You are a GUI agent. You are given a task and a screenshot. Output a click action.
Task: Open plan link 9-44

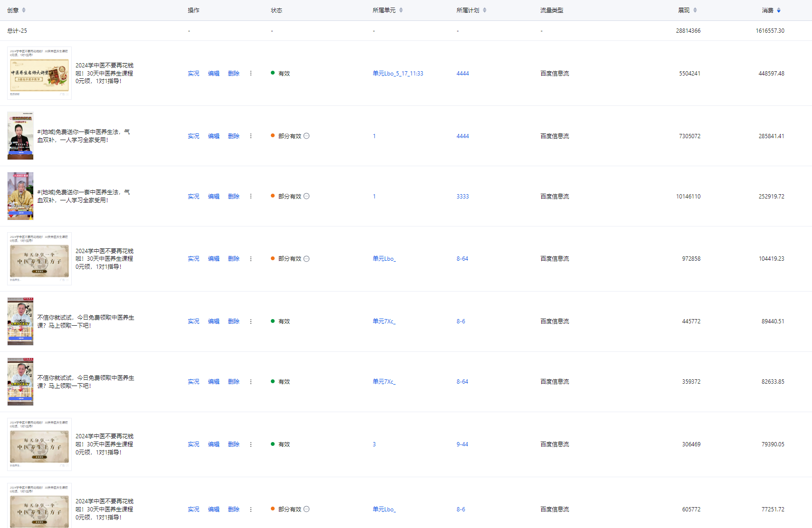click(x=462, y=444)
